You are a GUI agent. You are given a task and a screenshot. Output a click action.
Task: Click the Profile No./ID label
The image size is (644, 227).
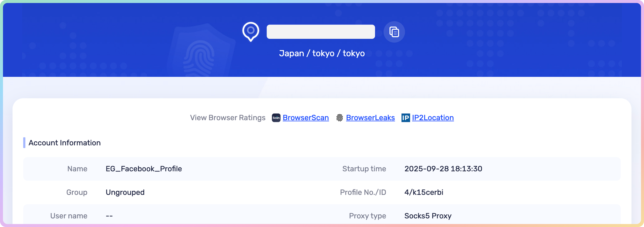(x=363, y=192)
